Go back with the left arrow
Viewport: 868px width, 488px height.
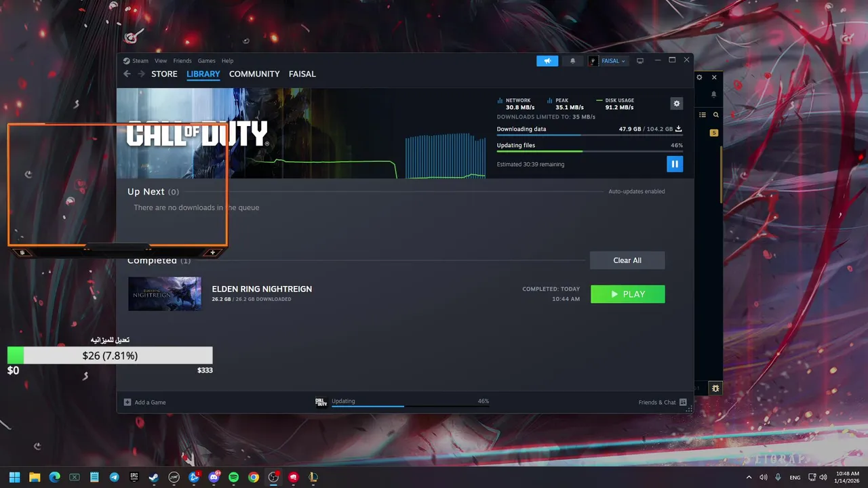point(127,74)
